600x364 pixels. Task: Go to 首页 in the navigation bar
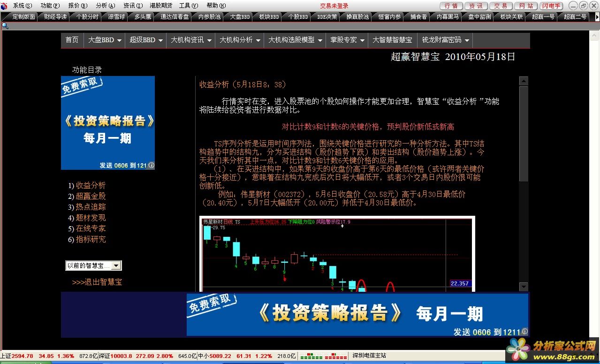coord(72,40)
